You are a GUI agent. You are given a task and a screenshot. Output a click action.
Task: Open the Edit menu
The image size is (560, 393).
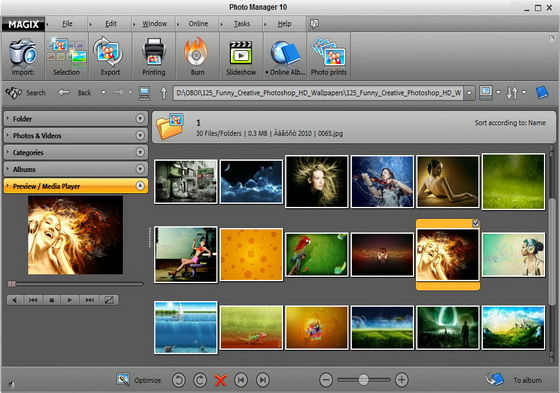[x=111, y=24]
